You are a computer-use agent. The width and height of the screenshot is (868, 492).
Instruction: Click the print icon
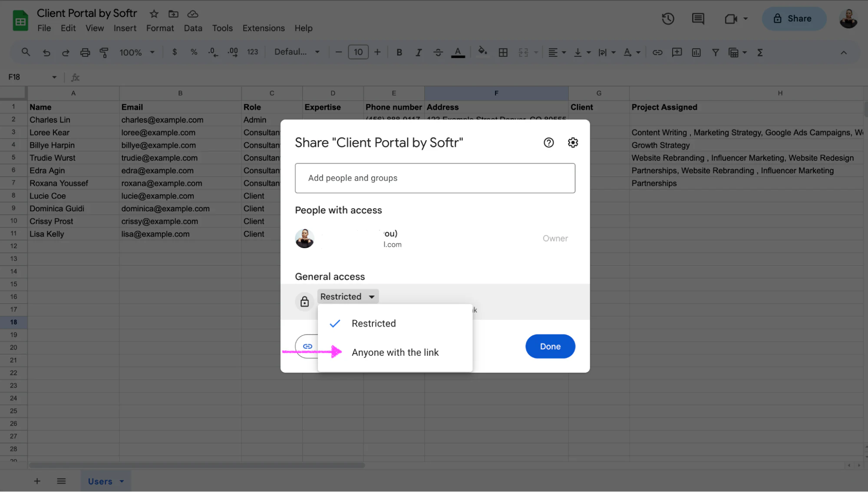coord(85,52)
